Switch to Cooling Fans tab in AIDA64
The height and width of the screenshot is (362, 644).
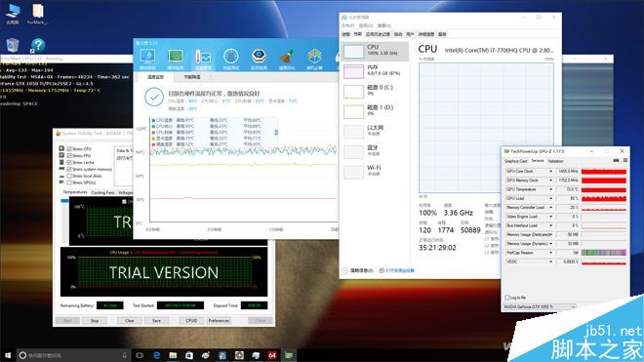(102, 193)
